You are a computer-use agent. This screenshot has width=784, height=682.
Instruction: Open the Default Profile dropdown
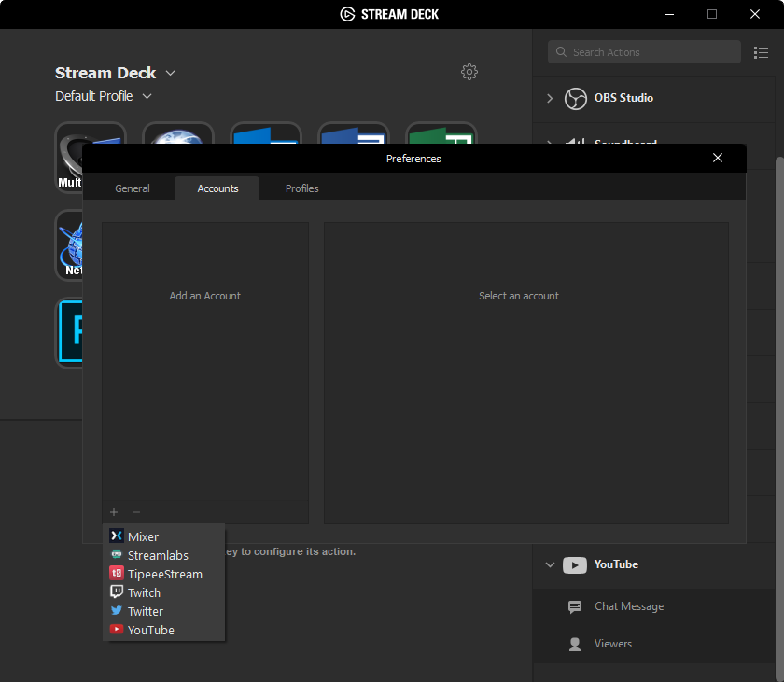pos(147,96)
